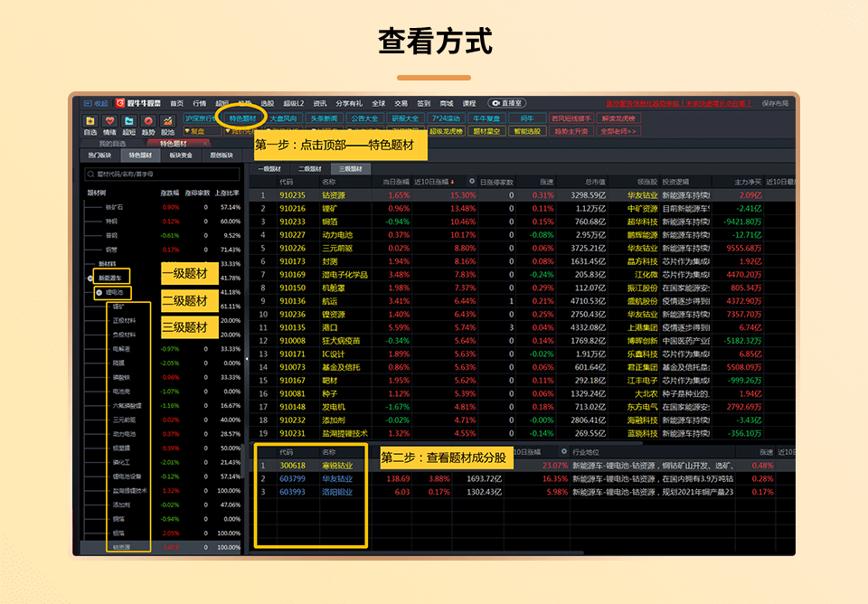Screen dimensions: 868x604
Task: Open 超级L2 in the menu bar
Action: click(x=293, y=103)
